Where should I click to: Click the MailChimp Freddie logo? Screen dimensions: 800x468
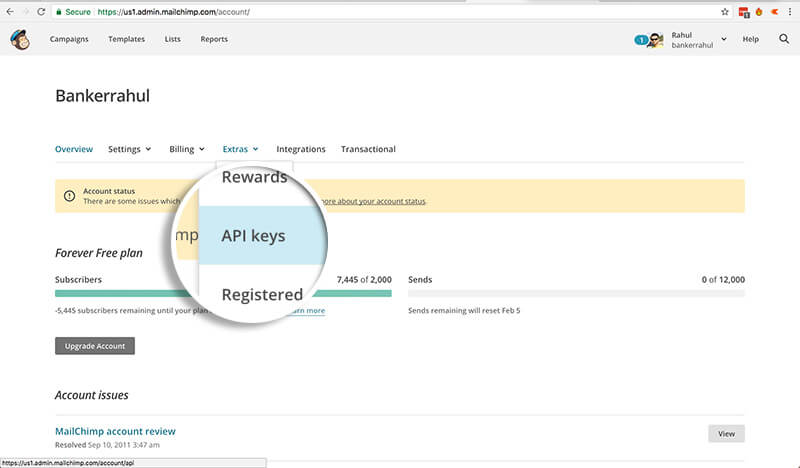coord(20,39)
